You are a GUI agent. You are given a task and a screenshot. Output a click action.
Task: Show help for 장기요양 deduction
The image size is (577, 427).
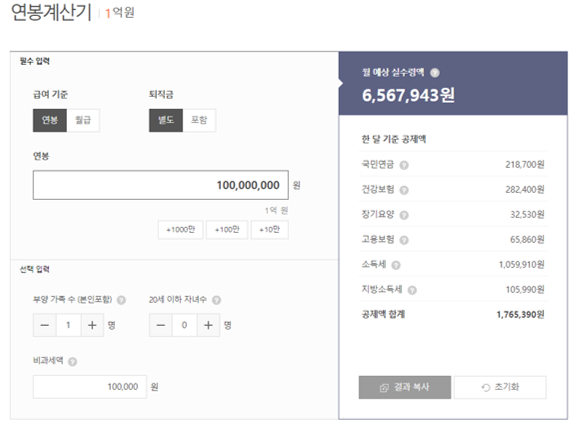(404, 215)
